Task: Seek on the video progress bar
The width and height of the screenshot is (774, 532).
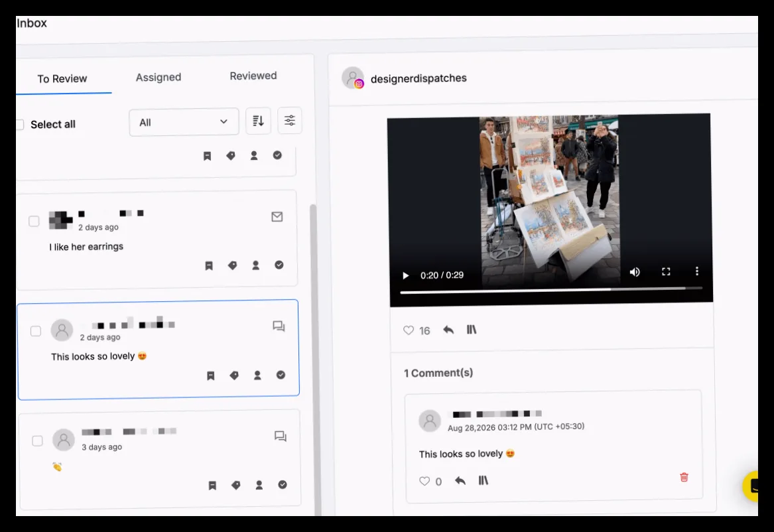Action: coord(551,290)
